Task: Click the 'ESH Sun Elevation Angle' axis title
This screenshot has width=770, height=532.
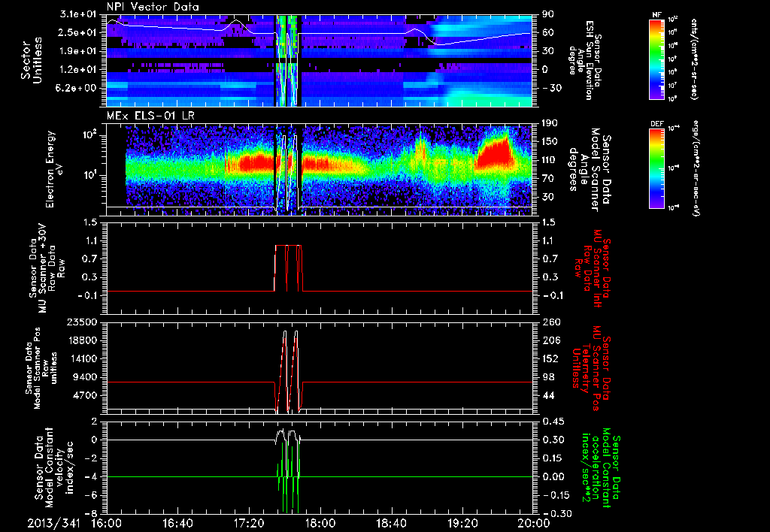Action: 584,60
